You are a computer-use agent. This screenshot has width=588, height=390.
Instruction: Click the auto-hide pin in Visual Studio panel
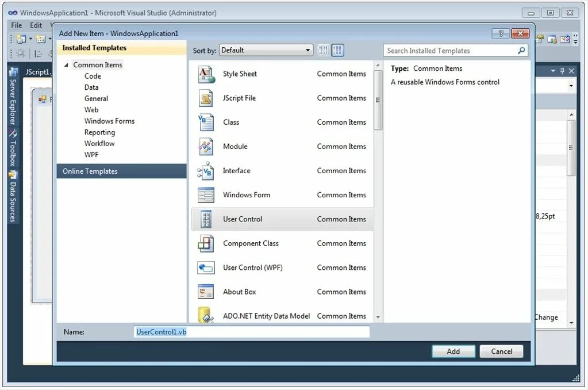tap(562, 71)
